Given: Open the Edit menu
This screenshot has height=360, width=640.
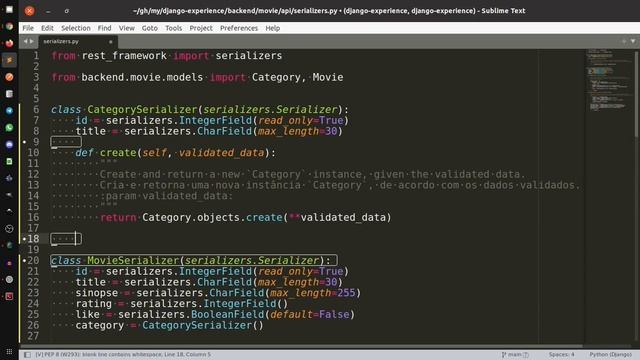Looking at the screenshot, I should tap(47, 28).
